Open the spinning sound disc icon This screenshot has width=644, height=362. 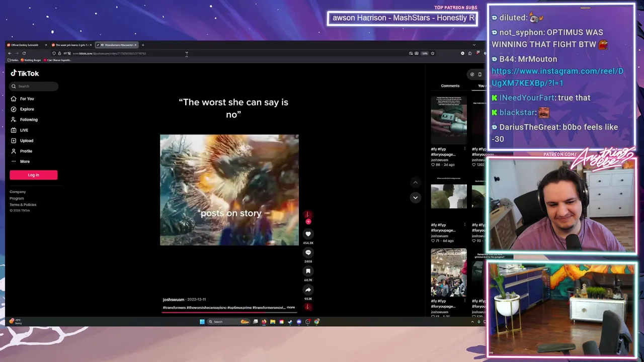tap(307, 307)
